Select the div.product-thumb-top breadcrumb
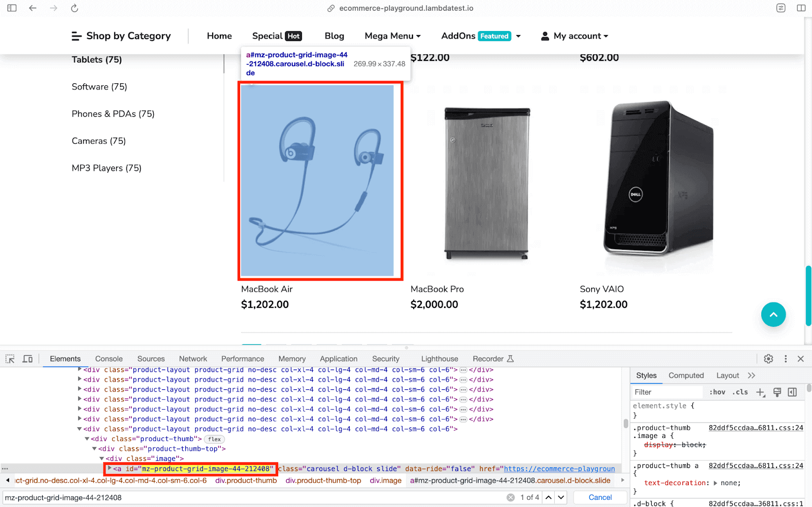The width and height of the screenshot is (812, 507). tap(323, 481)
